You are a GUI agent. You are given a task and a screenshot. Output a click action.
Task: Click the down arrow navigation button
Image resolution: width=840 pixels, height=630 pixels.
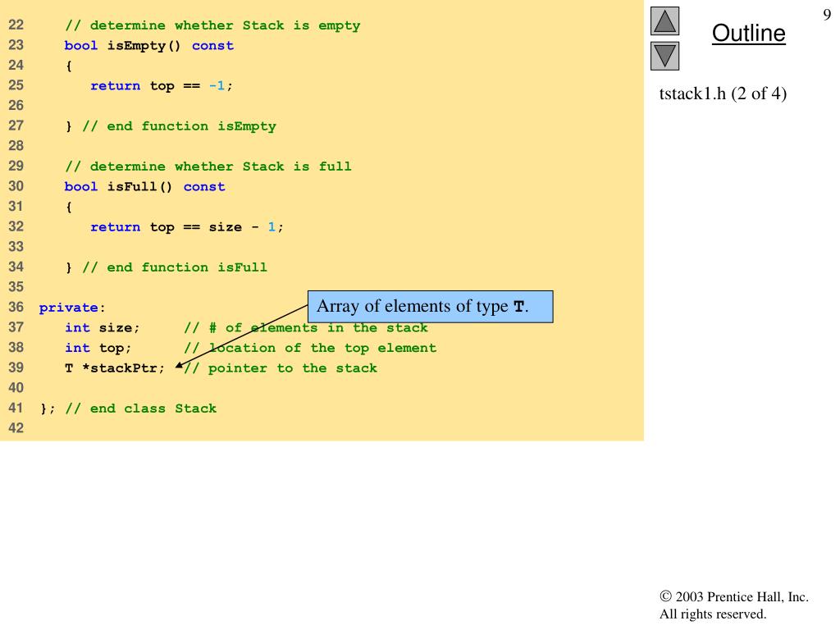664,56
